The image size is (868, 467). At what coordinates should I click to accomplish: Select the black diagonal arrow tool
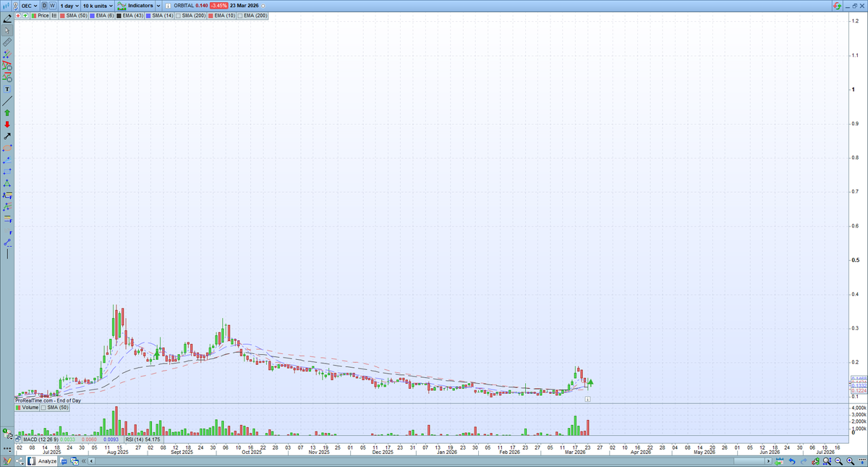(x=7, y=135)
